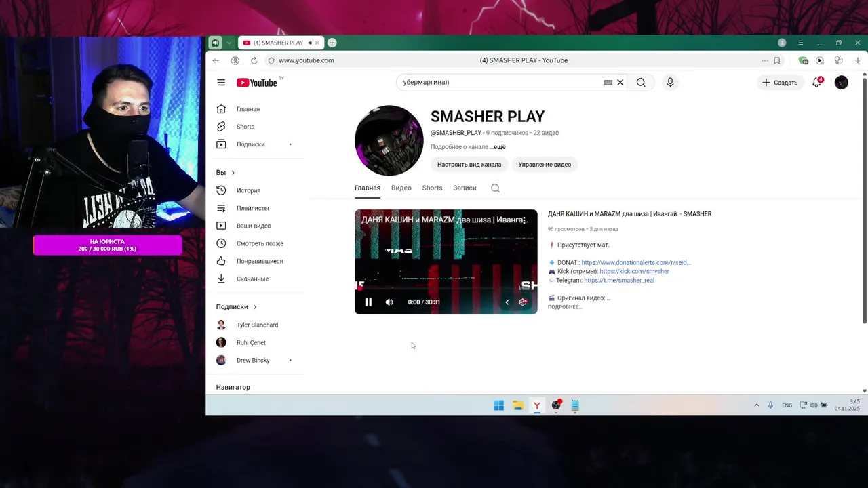
Task: Click the Создать button
Action: pyautogui.click(x=780, y=83)
